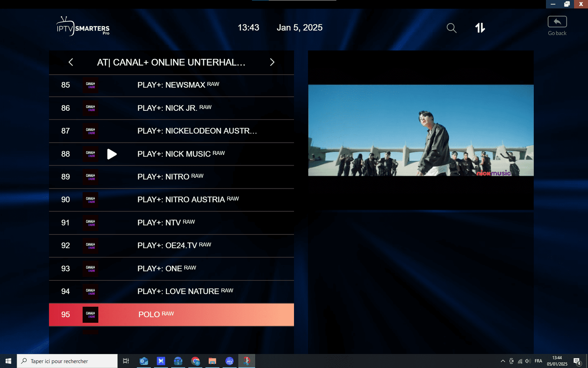This screenshot has height=368, width=588.
Task: Select channel 88 PLAY+: NICK MUSIC
Action: pyautogui.click(x=171, y=154)
